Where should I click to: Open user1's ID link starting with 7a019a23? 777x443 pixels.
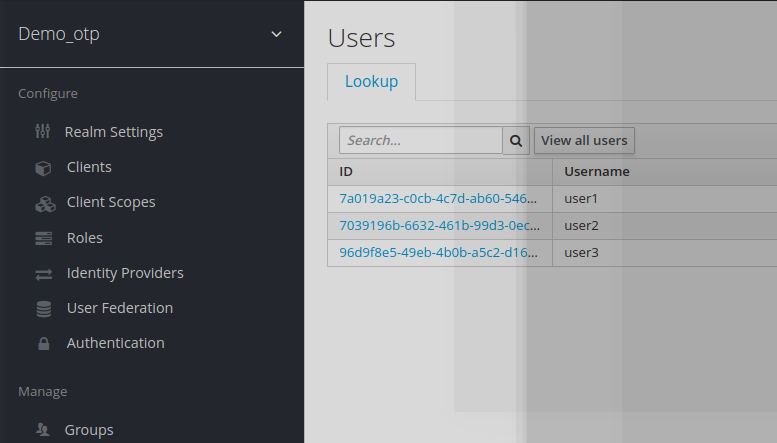[438, 199]
